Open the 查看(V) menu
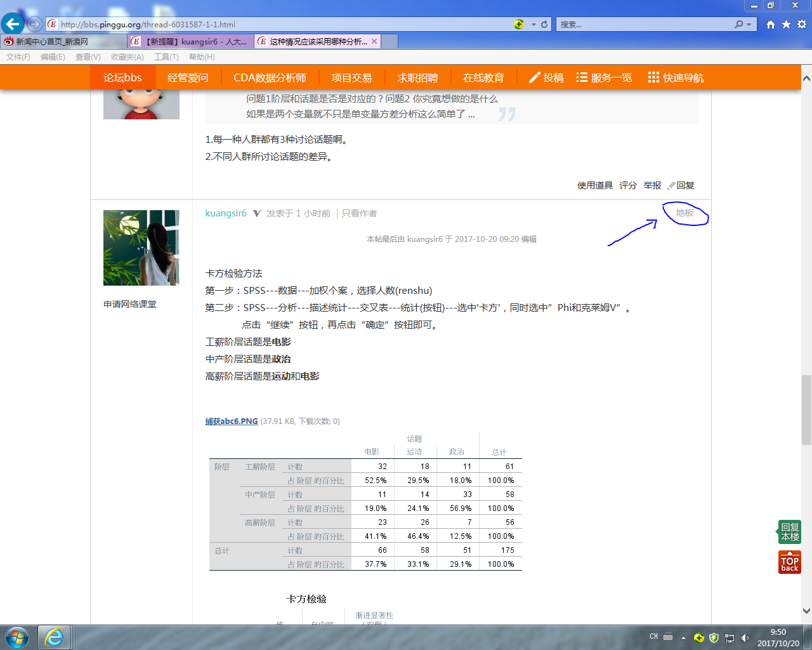812x650 pixels. [88, 56]
